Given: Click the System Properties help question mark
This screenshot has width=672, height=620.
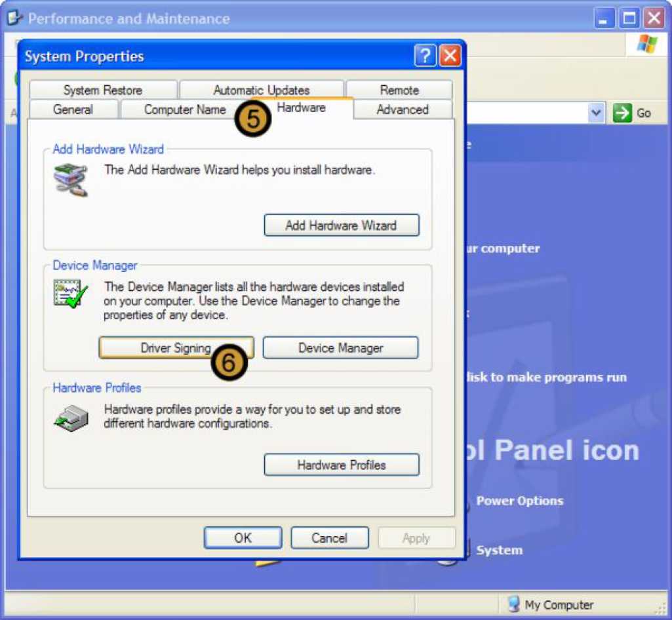Looking at the screenshot, I should click(x=425, y=56).
